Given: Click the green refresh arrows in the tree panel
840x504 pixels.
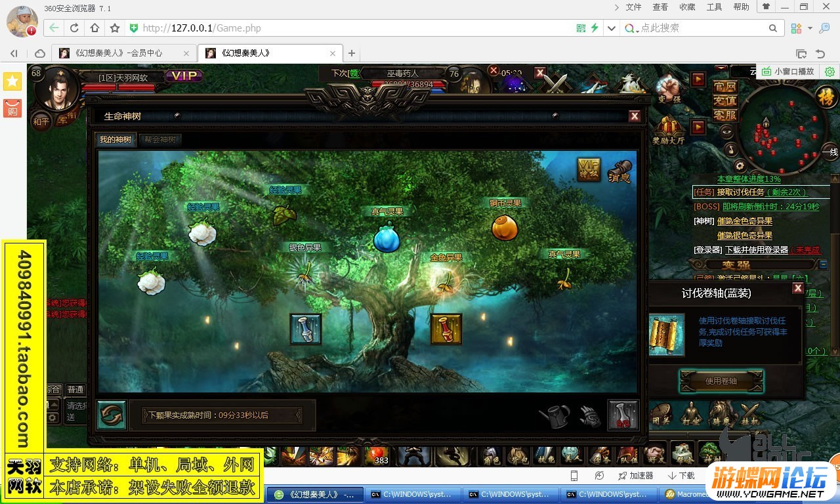Looking at the screenshot, I should (x=111, y=415).
